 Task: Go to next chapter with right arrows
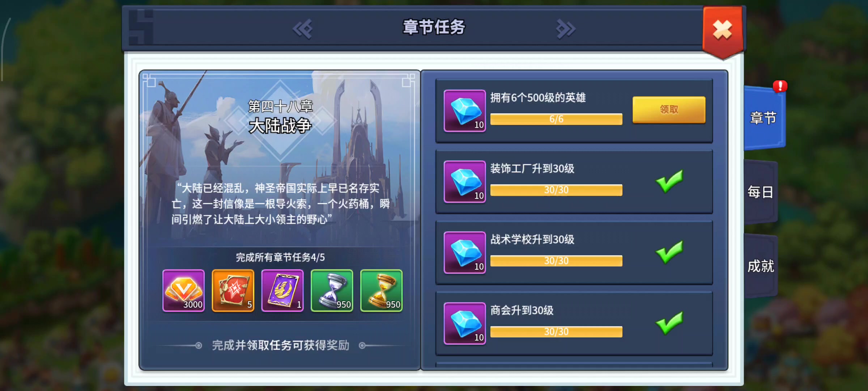coord(566,29)
